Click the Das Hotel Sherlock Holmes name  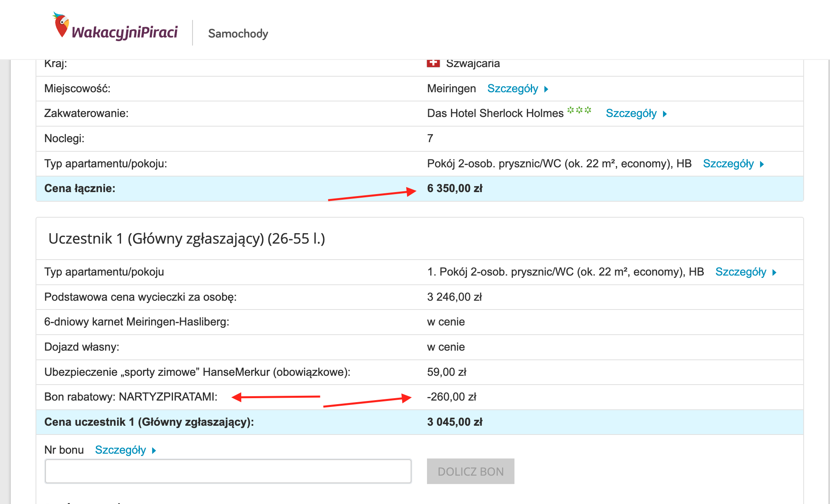(495, 113)
